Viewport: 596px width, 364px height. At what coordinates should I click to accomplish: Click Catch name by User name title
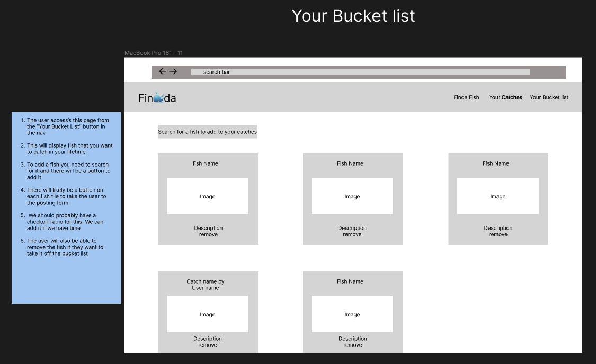205,285
